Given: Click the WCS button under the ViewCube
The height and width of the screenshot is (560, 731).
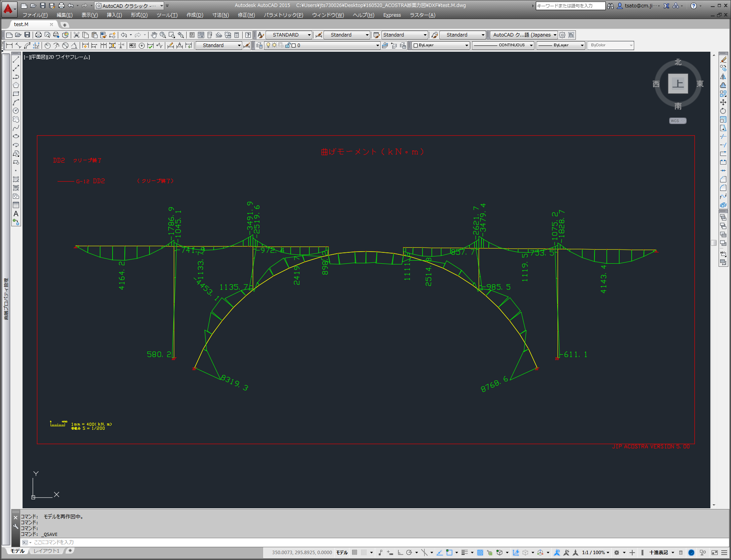Looking at the screenshot, I should pos(677,121).
